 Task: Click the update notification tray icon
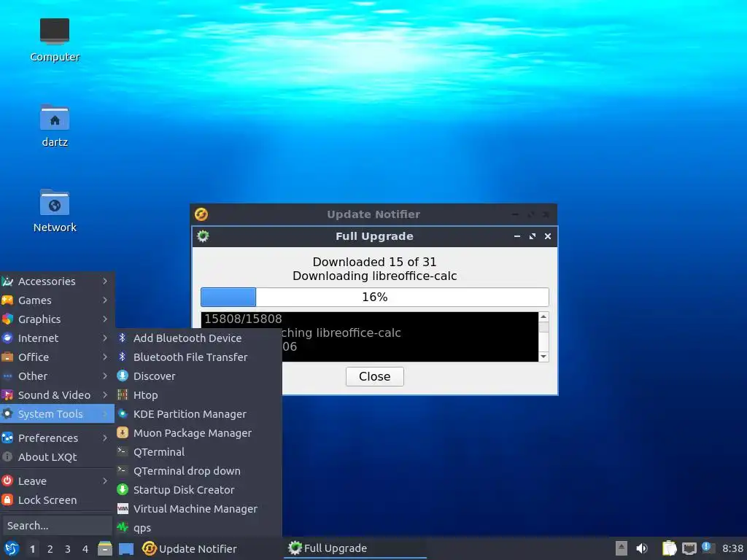pos(708,548)
